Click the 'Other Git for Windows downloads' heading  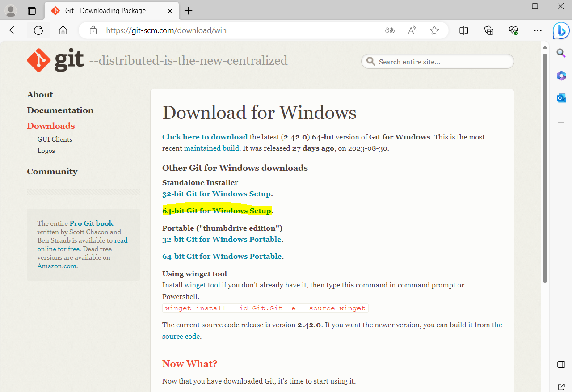click(x=235, y=168)
